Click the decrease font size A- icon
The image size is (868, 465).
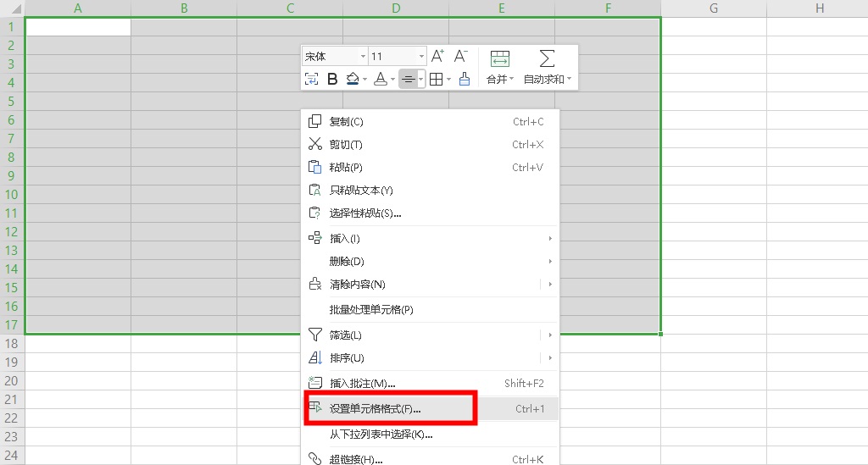click(x=460, y=56)
